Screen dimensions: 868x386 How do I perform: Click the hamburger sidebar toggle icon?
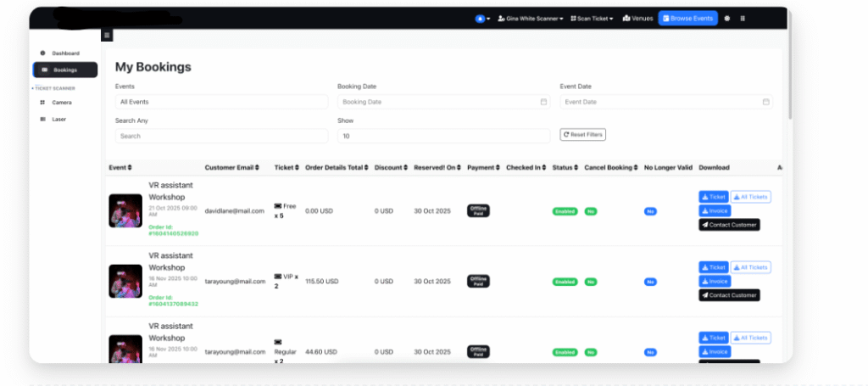[x=107, y=36]
